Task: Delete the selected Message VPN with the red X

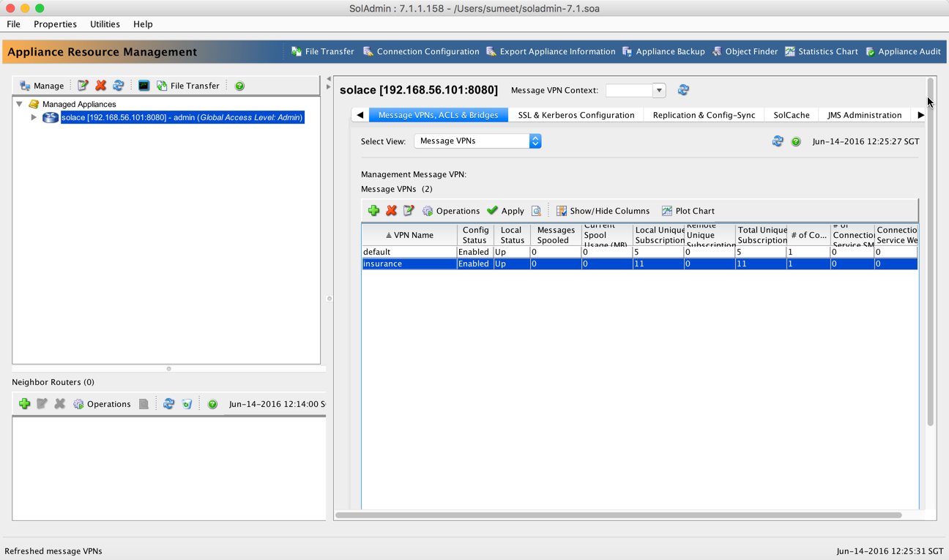Action: tap(391, 211)
